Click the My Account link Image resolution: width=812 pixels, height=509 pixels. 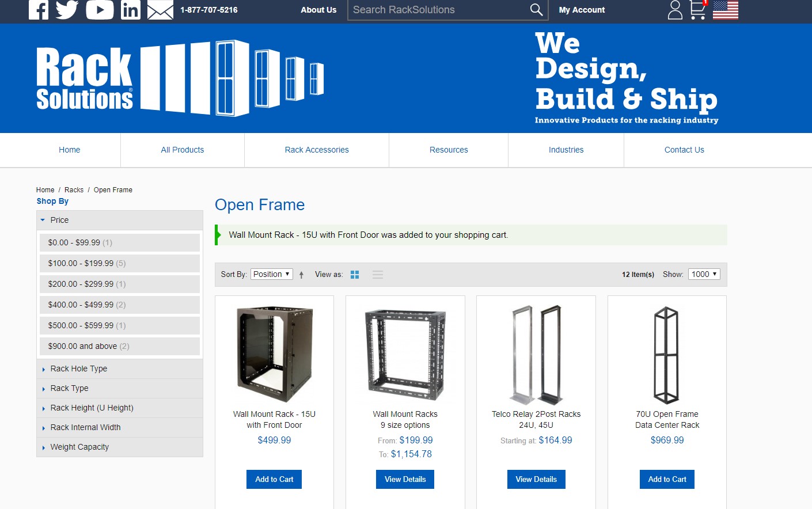[x=582, y=10]
